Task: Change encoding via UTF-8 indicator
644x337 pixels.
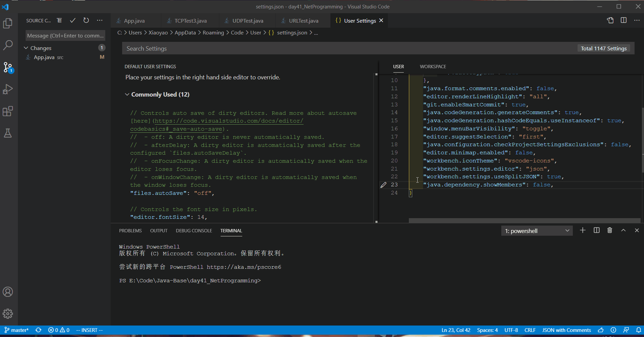Action: (511, 330)
